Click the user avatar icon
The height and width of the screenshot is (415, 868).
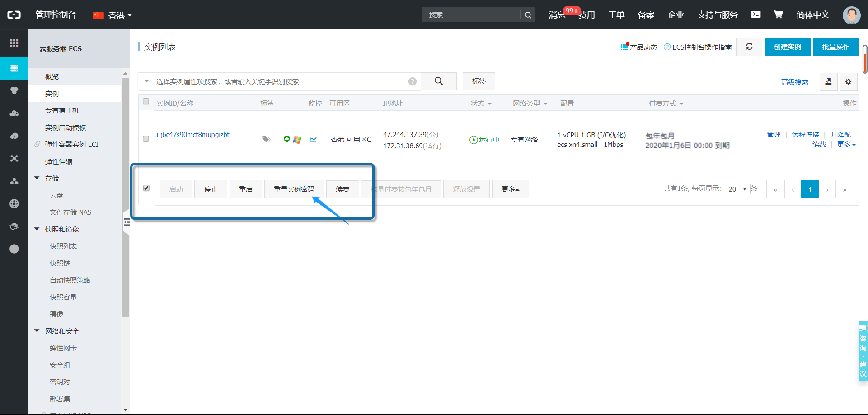click(851, 15)
